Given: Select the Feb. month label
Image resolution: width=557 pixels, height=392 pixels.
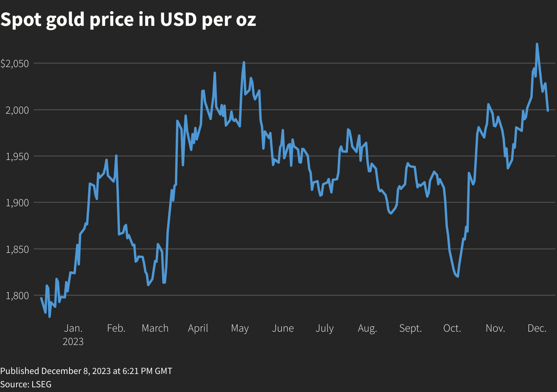Looking at the screenshot, I should pyautogui.click(x=116, y=328).
